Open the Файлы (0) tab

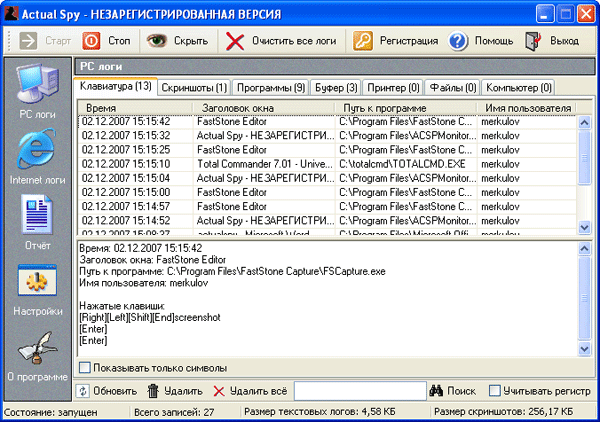[452, 88]
